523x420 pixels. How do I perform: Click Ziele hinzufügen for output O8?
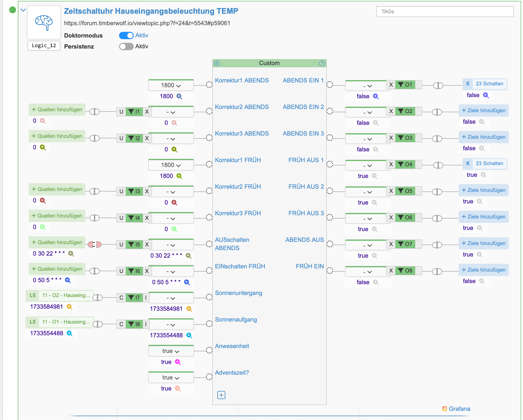pyautogui.click(x=483, y=270)
